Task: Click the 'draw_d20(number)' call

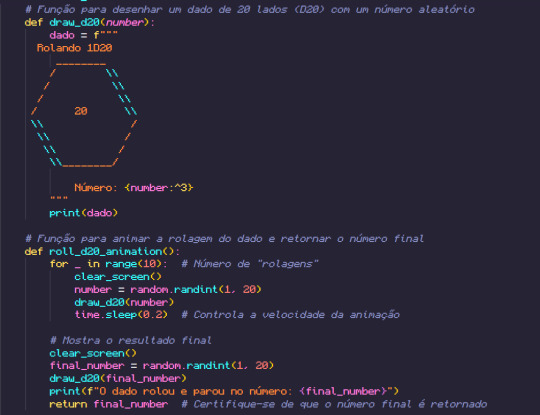Action: click(124, 302)
